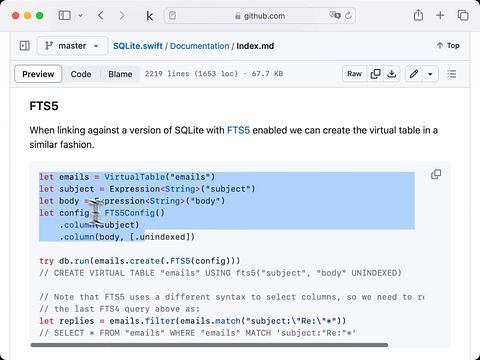480x360 pixels.
Task: Show the tab overview
Action: tap(463, 15)
